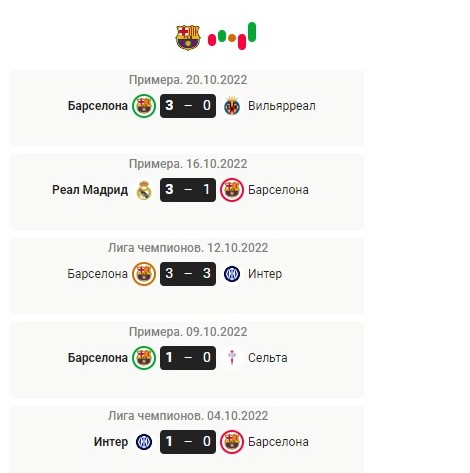
Task: Select the Реал Мадрид team name
Action: pyautogui.click(x=90, y=190)
